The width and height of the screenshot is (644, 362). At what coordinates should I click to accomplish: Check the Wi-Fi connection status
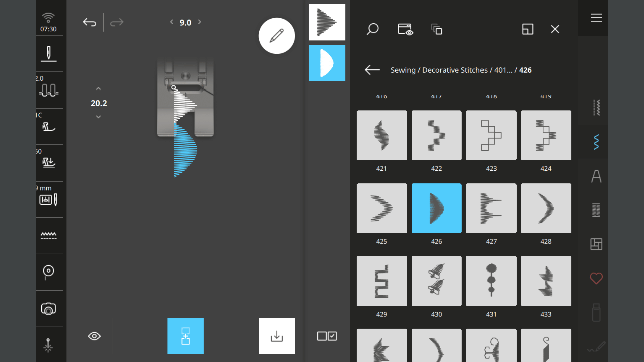click(49, 18)
